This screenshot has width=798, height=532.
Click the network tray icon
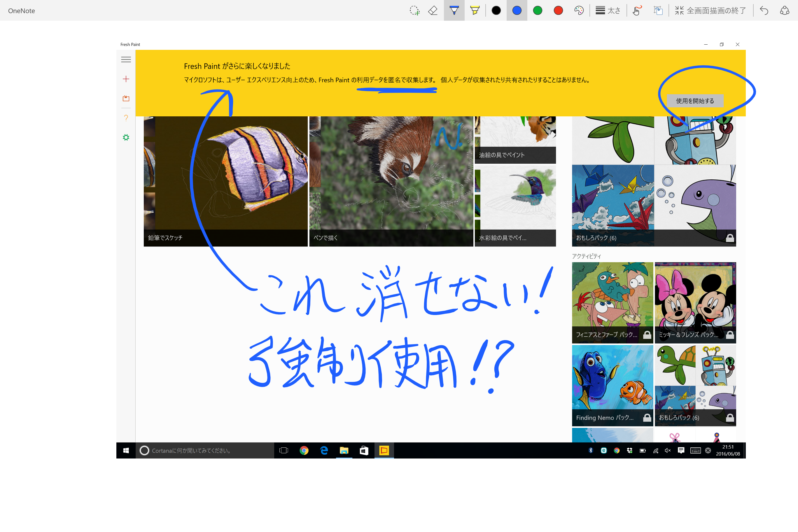click(x=655, y=450)
